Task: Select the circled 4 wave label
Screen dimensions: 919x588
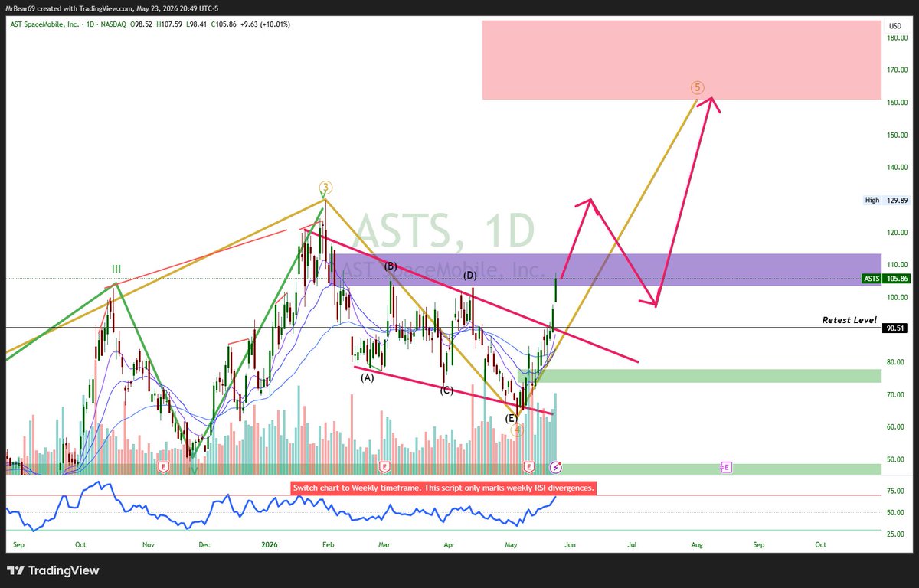Action: [x=517, y=430]
